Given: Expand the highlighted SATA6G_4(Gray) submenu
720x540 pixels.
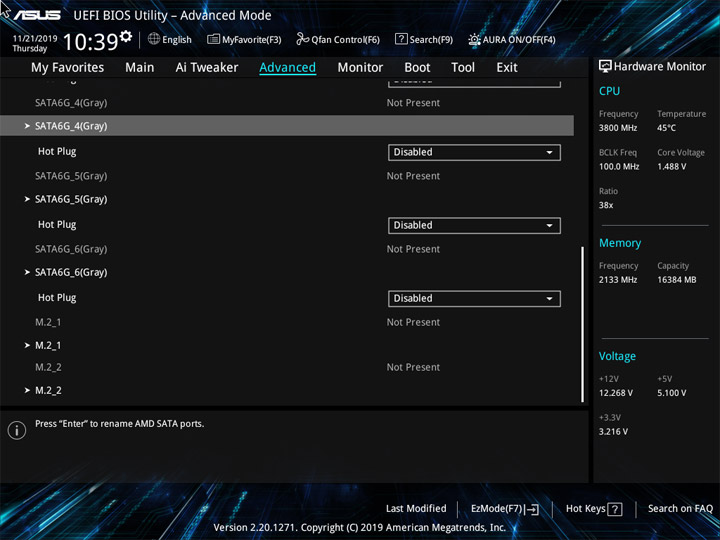Looking at the screenshot, I should (287, 126).
